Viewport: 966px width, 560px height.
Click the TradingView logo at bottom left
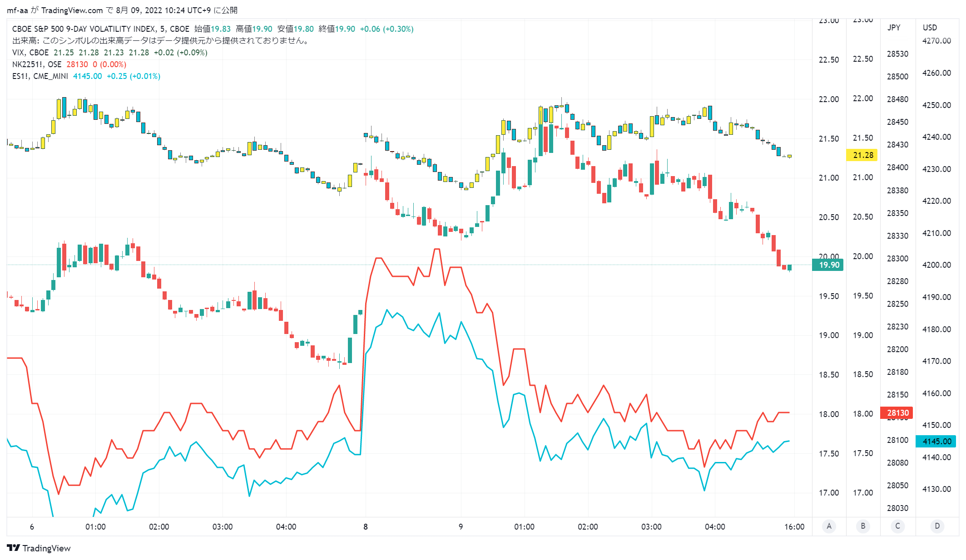click(x=39, y=548)
